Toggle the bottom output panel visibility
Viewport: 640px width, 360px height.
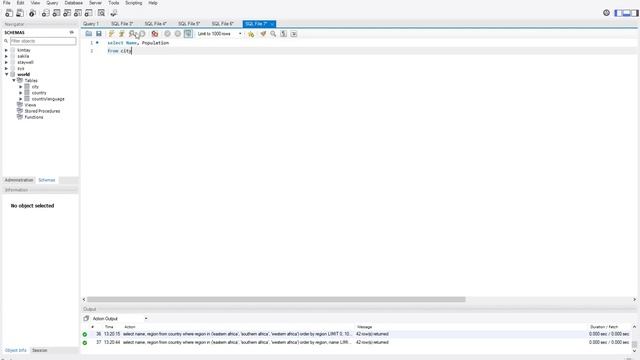pyautogui.click(x=626, y=13)
